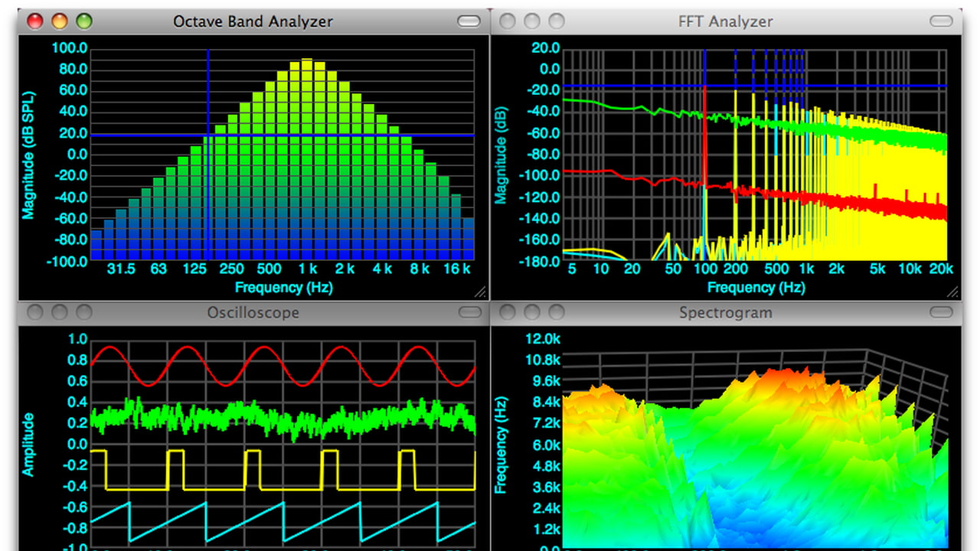
Task: Close the FFT Analyzer window
Action: pos(508,21)
